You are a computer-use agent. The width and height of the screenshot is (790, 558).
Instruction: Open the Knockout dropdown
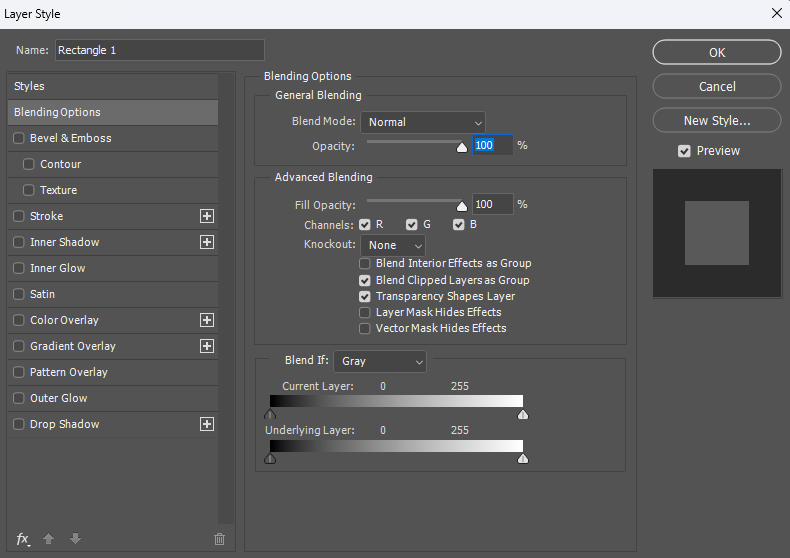pos(393,245)
